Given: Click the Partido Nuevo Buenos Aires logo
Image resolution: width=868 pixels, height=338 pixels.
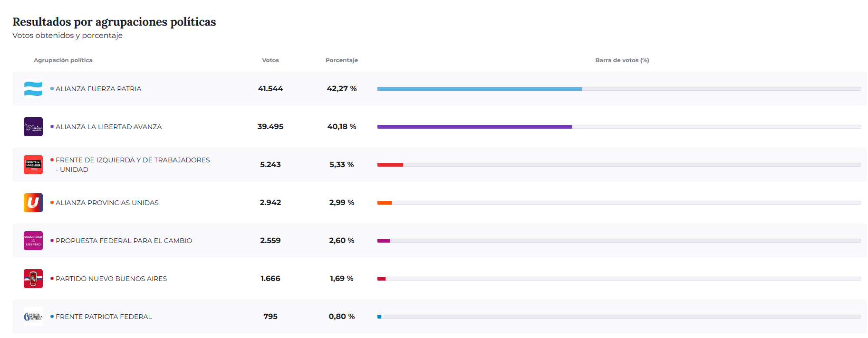Looking at the screenshot, I should click(x=33, y=279).
